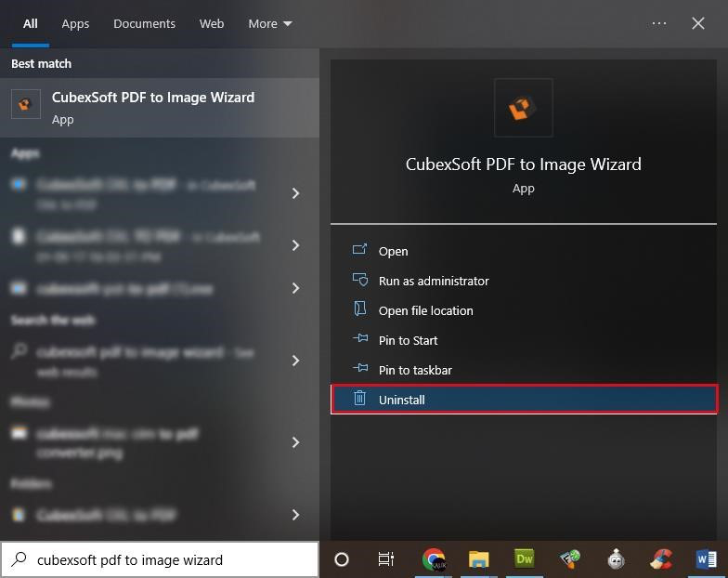Viewport: 728px width, 578px height.
Task: Click the Open window icon
Action: point(360,250)
